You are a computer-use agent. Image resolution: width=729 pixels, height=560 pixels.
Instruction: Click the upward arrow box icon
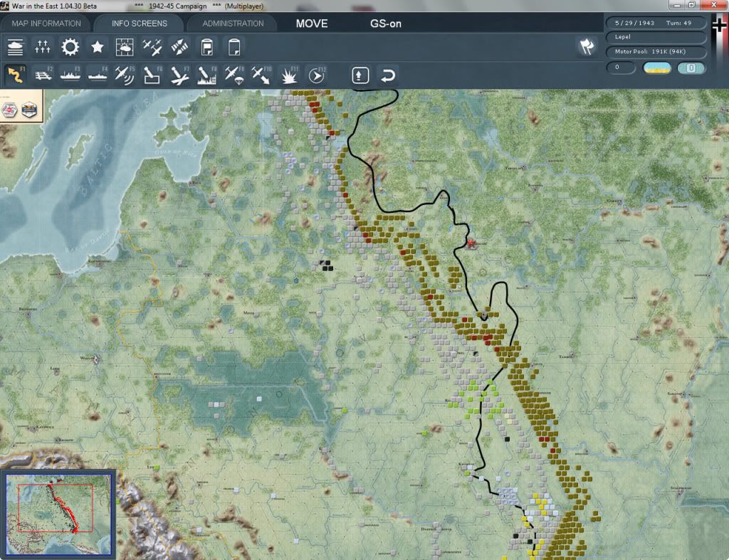360,75
